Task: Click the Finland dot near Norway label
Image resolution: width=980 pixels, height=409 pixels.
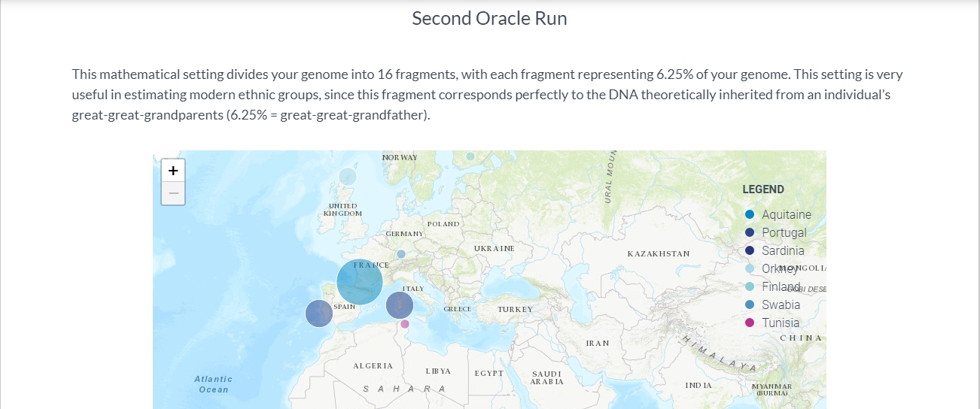Action: click(470, 156)
